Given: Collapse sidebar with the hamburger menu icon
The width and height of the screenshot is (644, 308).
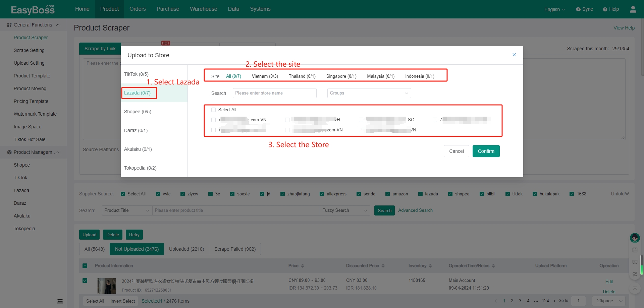Looking at the screenshot, I should 60,301.
